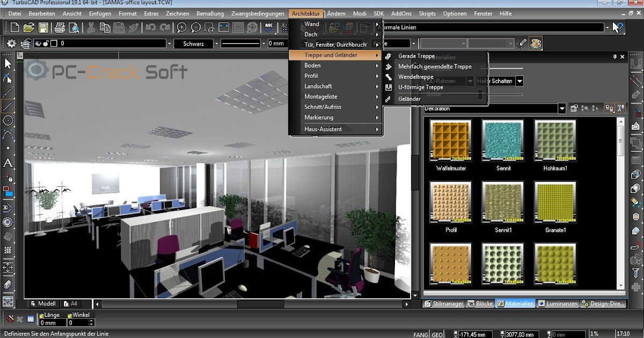644x338 pixels.
Task: Switch to the Blöcke tab
Action: [480, 304]
